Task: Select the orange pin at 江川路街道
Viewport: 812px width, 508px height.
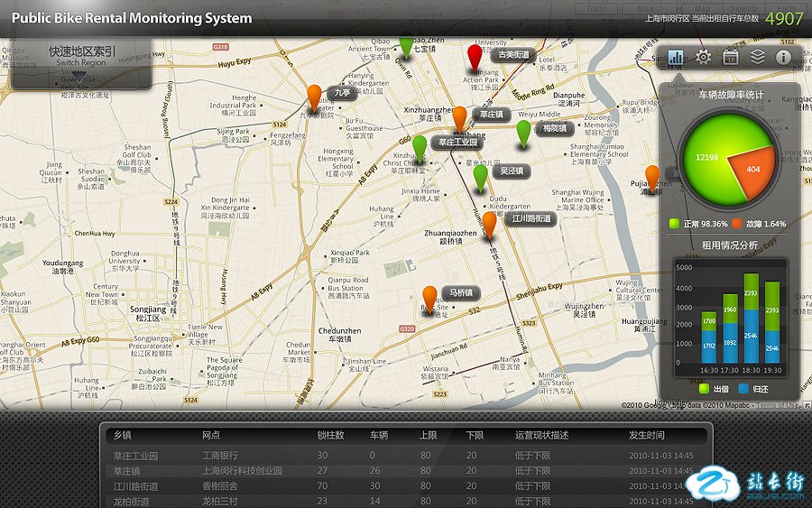Action: tap(489, 222)
